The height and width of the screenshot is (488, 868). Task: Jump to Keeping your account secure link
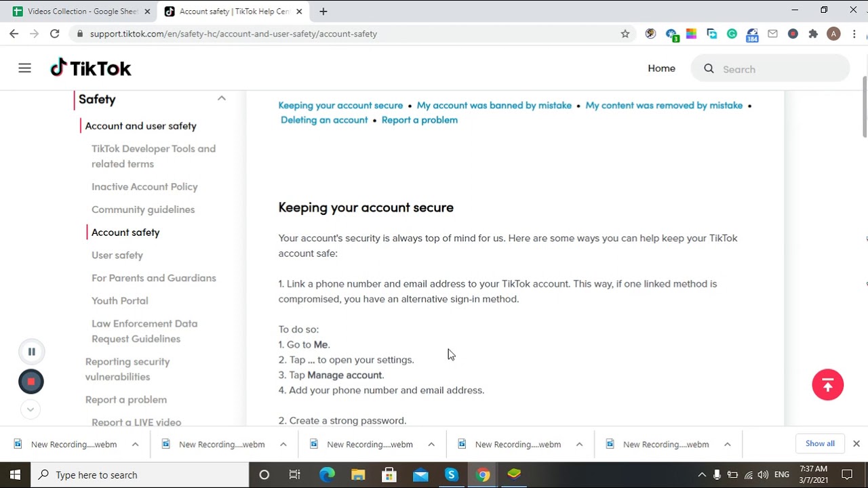(340, 106)
